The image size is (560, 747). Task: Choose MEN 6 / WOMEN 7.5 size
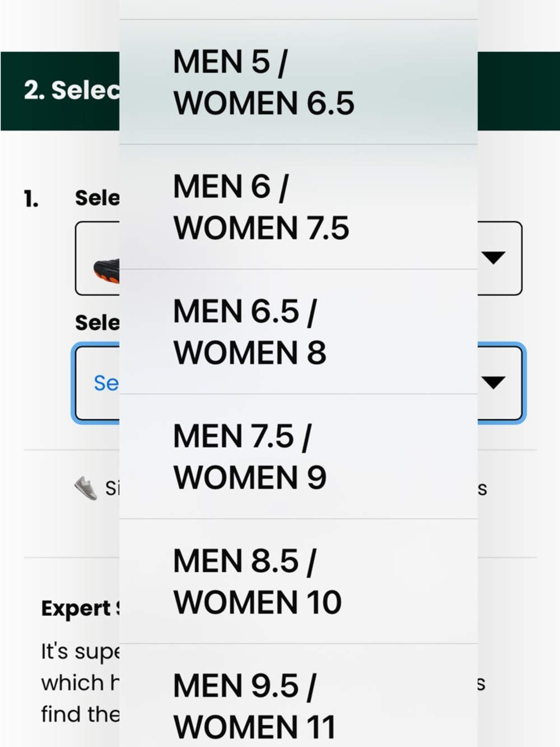[298, 207]
